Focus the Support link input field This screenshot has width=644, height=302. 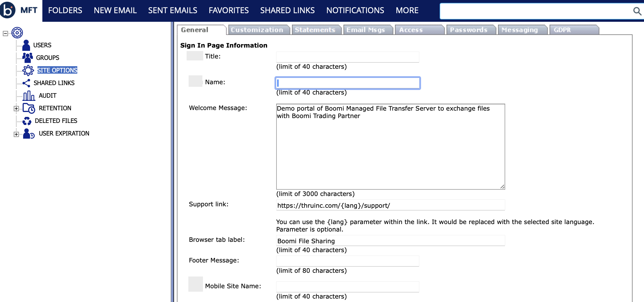(x=390, y=205)
